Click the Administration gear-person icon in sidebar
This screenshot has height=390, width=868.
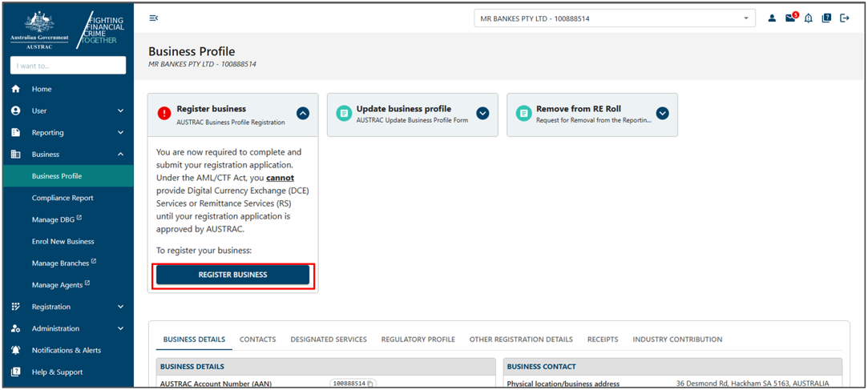pos(16,328)
